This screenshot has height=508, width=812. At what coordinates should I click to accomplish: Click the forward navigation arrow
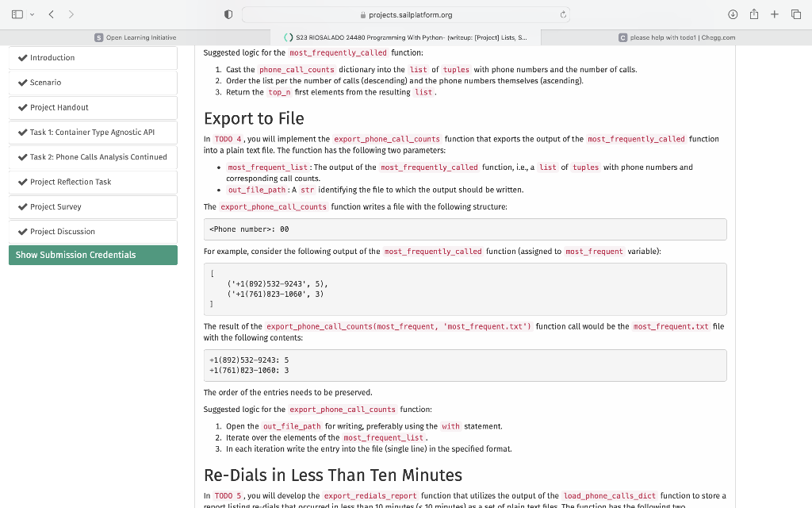pos(71,13)
